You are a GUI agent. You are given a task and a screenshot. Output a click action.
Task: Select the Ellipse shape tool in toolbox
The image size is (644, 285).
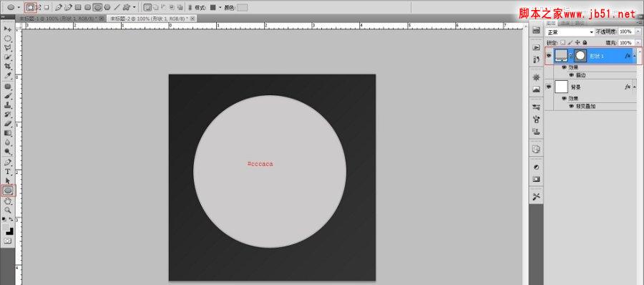(x=8, y=190)
